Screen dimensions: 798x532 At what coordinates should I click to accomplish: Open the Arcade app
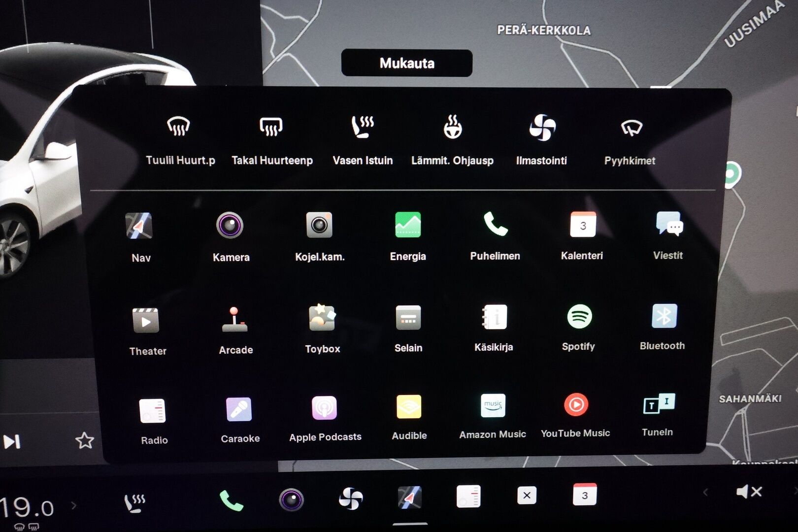coord(235,319)
